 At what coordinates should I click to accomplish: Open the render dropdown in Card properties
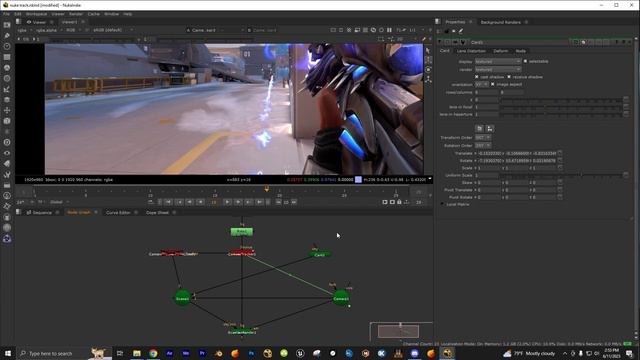click(498, 69)
